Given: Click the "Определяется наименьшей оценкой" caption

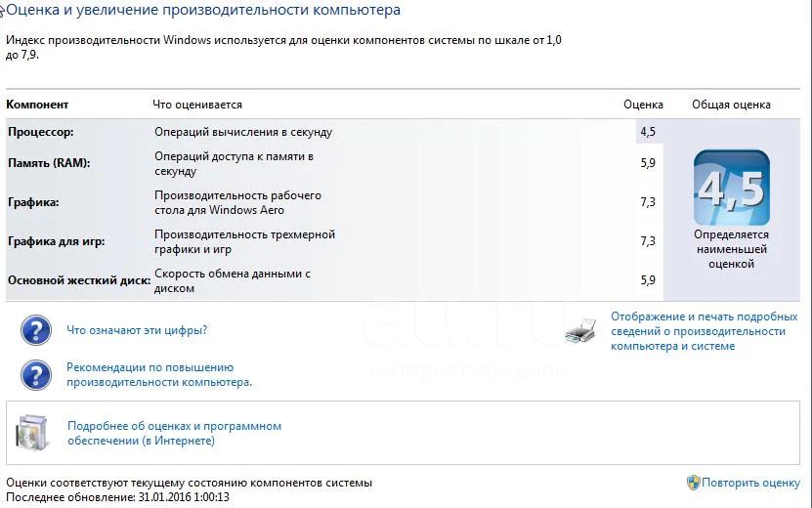Looking at the screenshot, I should pyautogui.click(x=731, y=249).
